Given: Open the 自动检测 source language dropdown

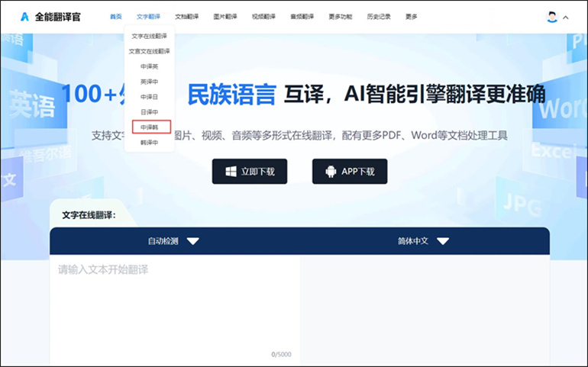Looking at the screenshot, I should pos(173,241).
